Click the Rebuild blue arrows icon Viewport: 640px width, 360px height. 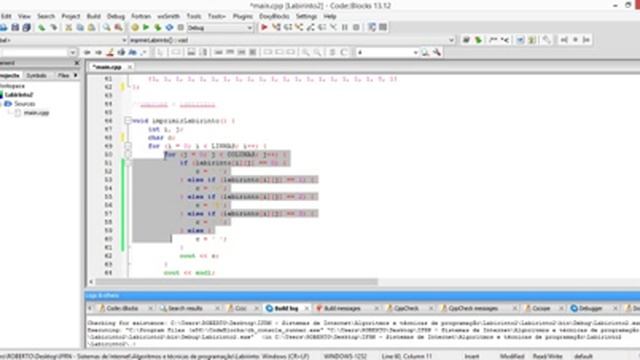(x=169, y=27)
